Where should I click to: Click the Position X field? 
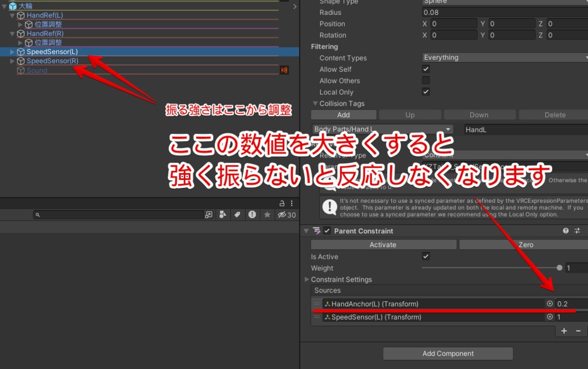454,24
